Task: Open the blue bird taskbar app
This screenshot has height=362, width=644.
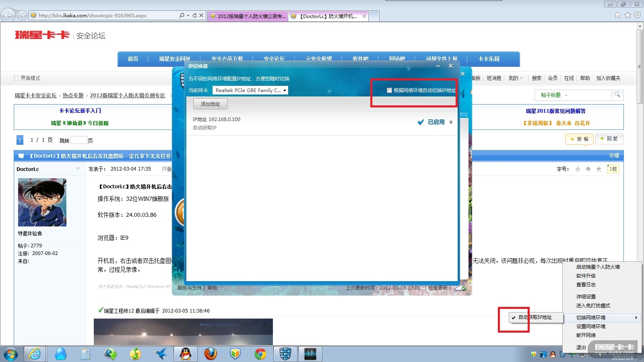Action: pyautogui.click(x=161, y=354)
